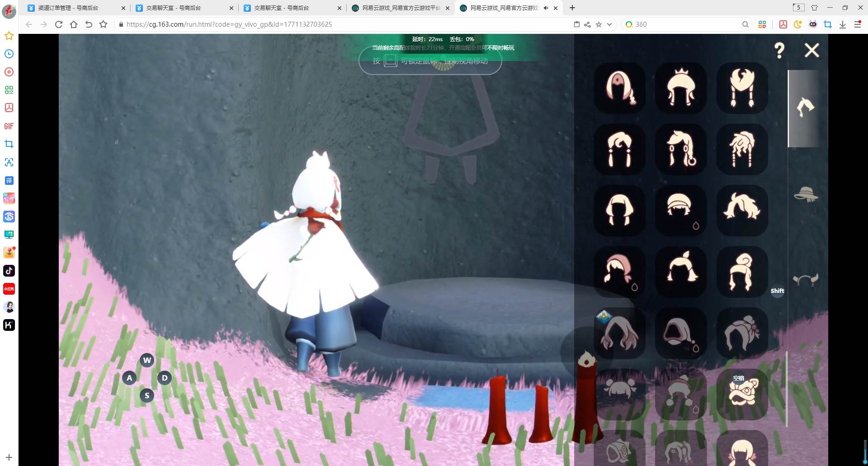Image resolution: width=868 pixels, height=466 pixels.
Task: Choose the twin braids flame hairstyle
Action: point(742,88)
